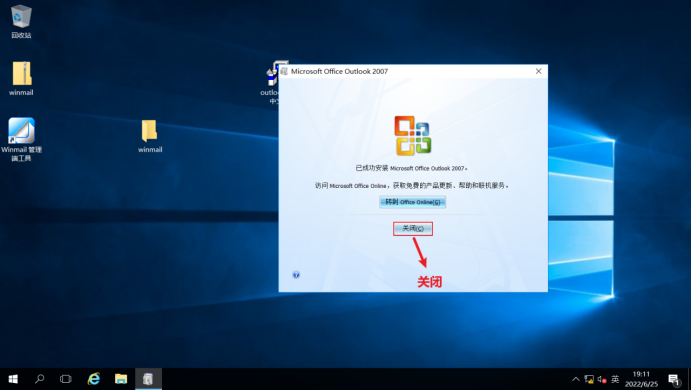Select the Outlook installer icon behind the dialog
Image resolution: width=691 pixels, height=390 pixels.
[271, 83]
